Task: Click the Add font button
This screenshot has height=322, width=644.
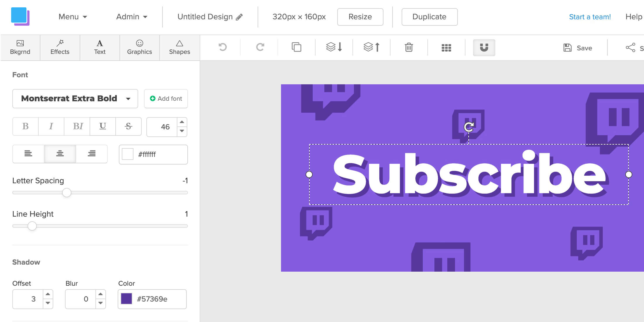Action: [166, 99]
